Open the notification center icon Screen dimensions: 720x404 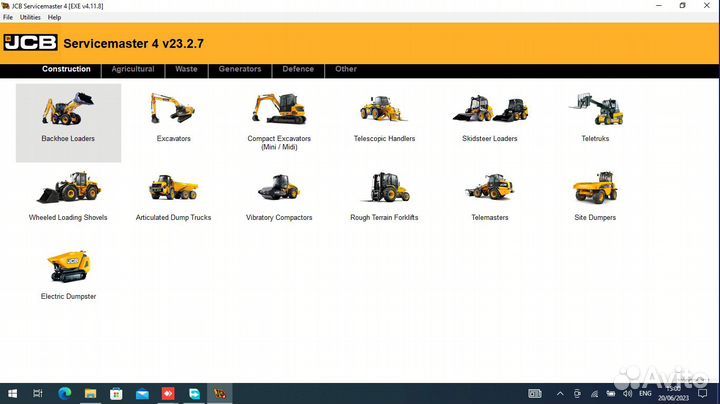(703, 394)
